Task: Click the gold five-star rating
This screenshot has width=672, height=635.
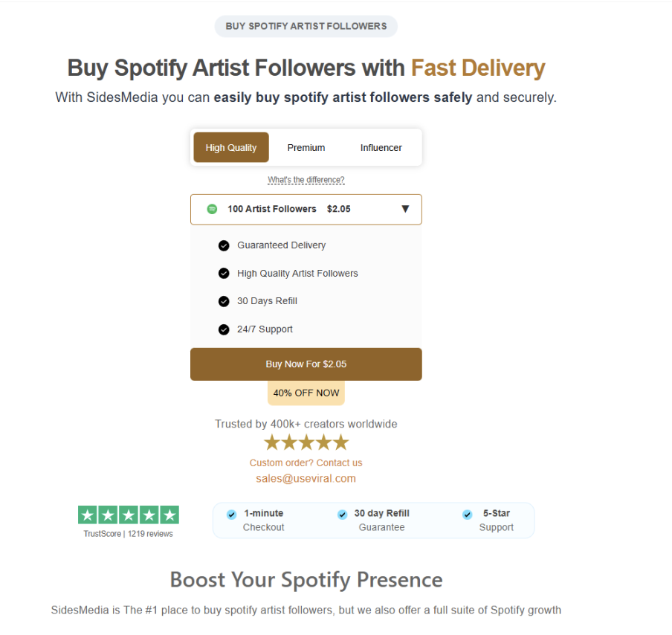Action: (306, 443)
